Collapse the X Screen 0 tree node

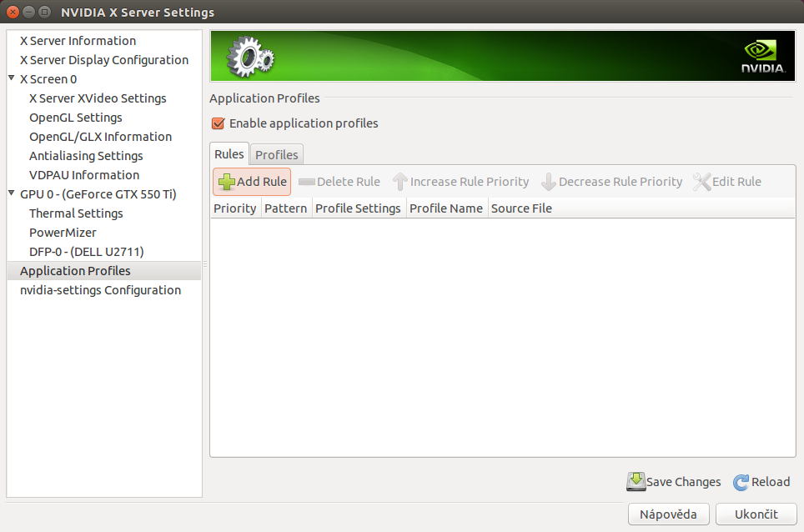click(12, 78)
